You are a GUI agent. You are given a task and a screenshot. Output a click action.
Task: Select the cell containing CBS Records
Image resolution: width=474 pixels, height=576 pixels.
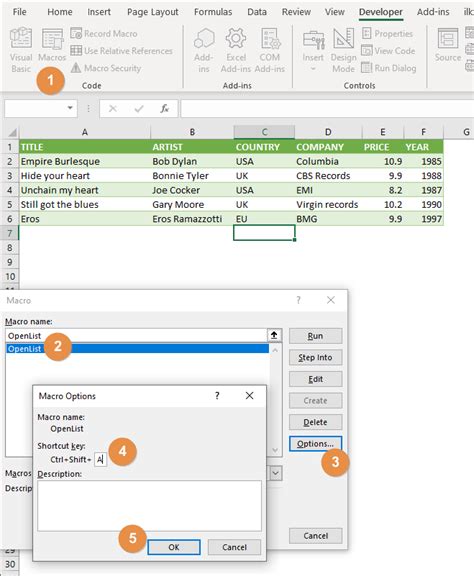coord(328,176)
